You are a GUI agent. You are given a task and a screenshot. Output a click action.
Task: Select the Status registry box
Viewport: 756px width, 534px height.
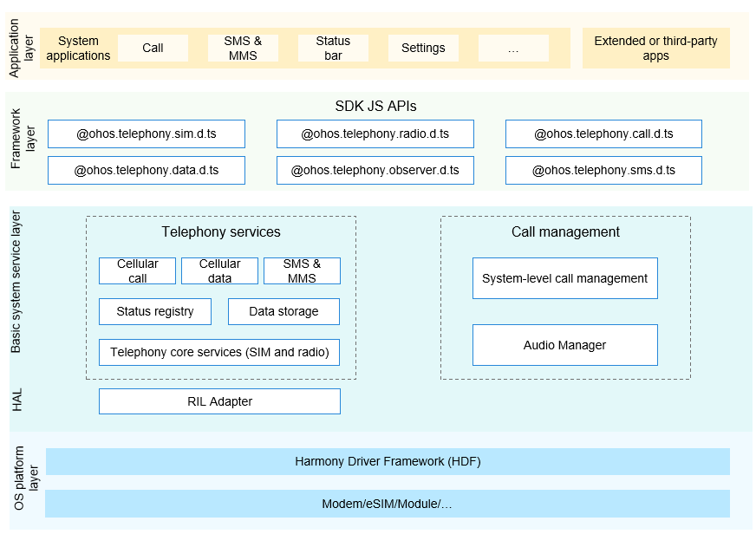pos(154,311)
